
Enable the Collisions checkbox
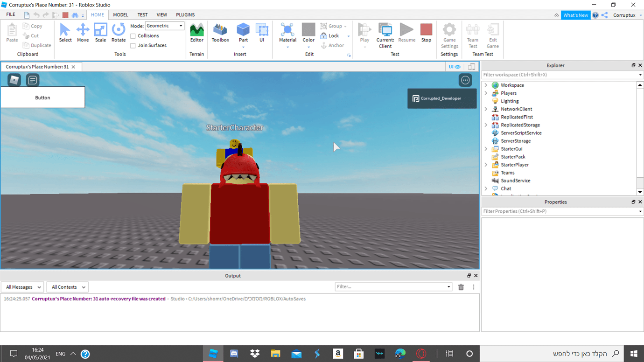[x=133, y=35]
